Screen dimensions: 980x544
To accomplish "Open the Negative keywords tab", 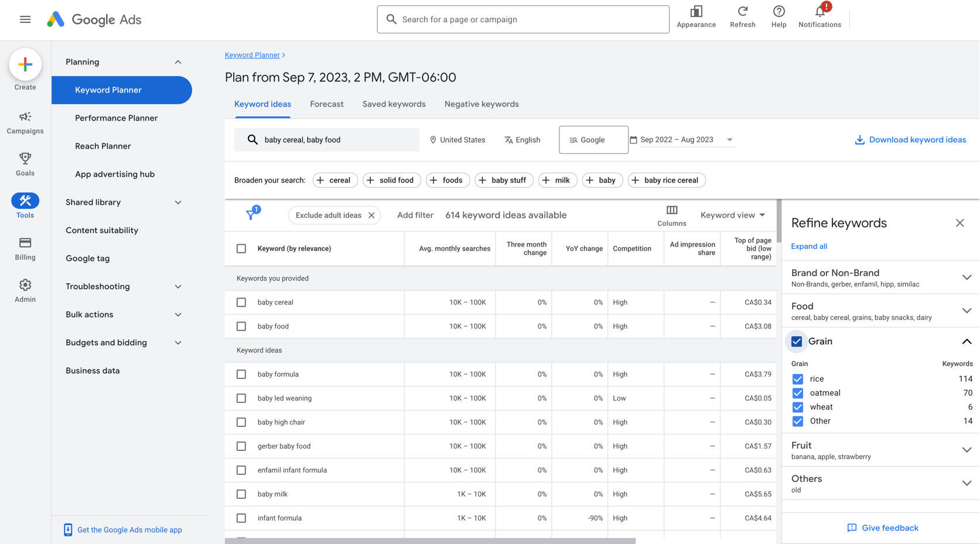I will click(481, 104).
